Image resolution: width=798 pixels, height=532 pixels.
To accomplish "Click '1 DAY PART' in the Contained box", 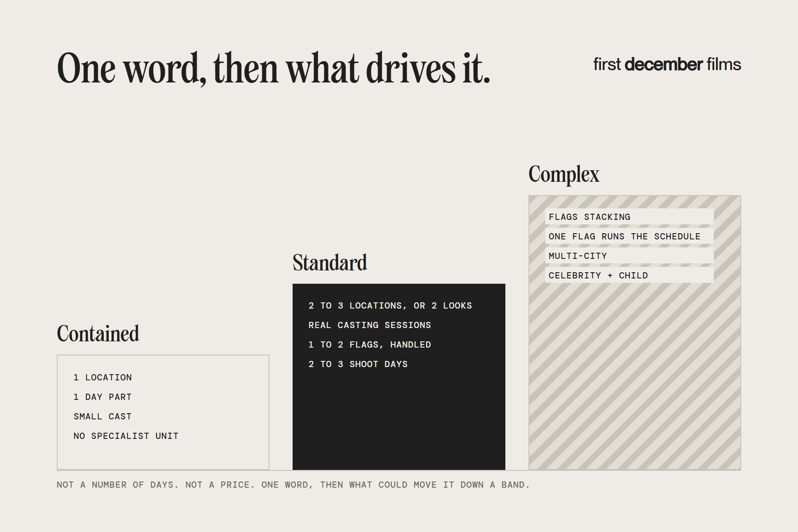I will pyautogui.click(x=103, y=397).
